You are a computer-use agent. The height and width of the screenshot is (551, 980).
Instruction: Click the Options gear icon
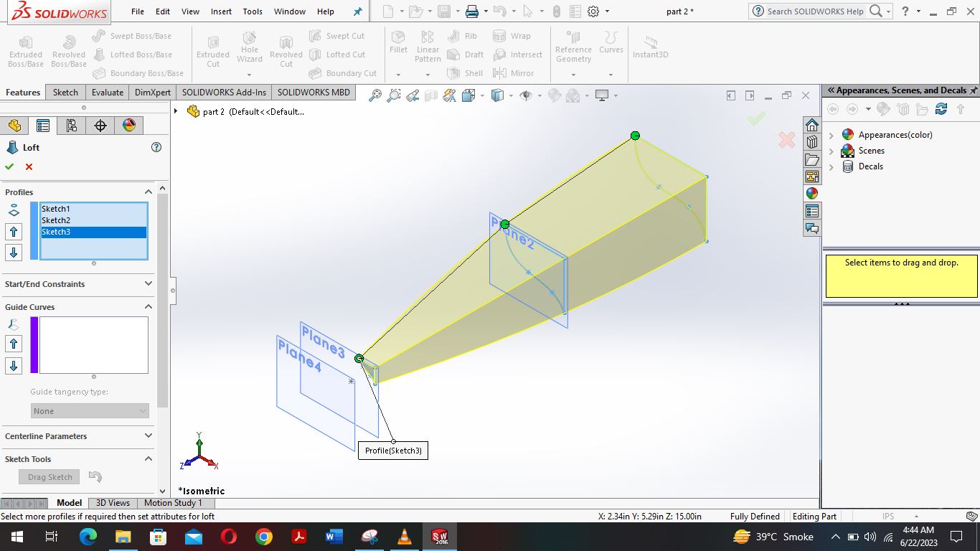coord(593,11)
